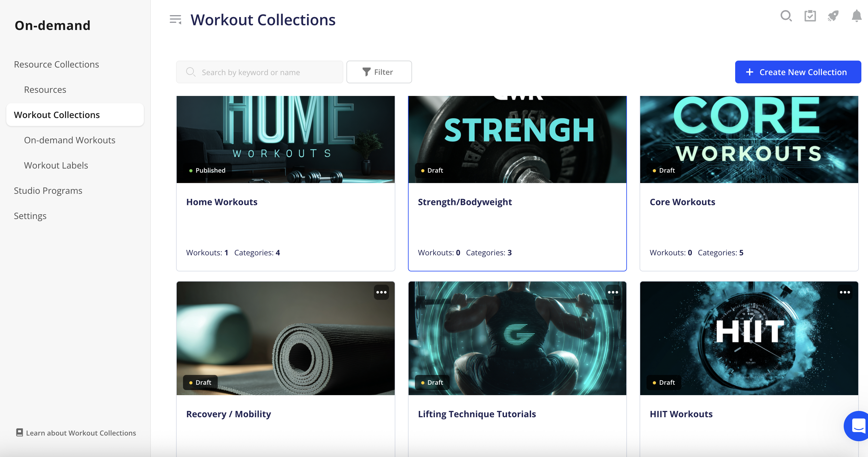
Task: Open three-dot menu on Recovery / Mobility card
Action: (x=381, y=292)
